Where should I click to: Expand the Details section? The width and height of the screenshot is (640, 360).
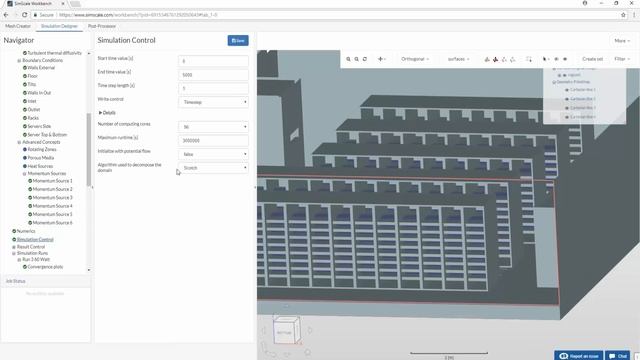[x=107, y=113]
